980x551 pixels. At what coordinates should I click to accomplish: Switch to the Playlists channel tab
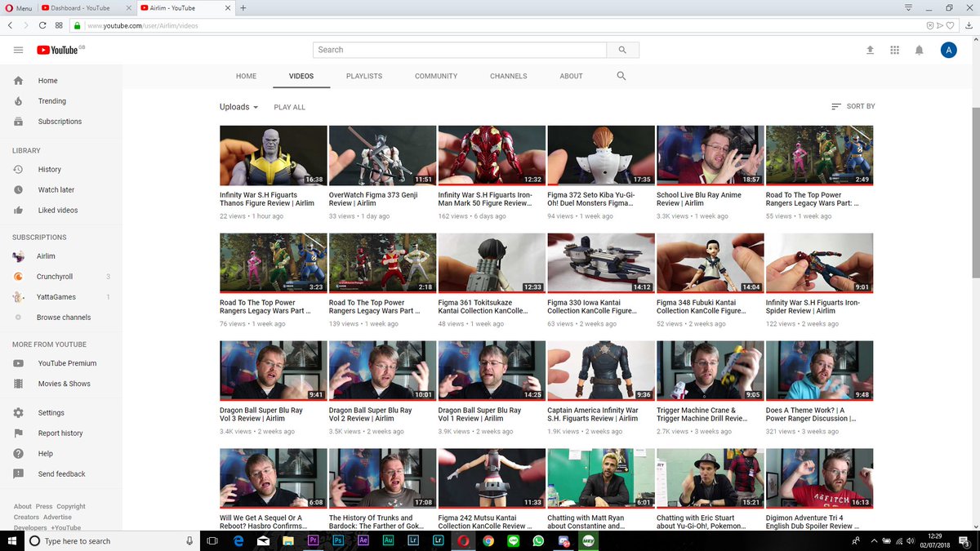(364, 76)
